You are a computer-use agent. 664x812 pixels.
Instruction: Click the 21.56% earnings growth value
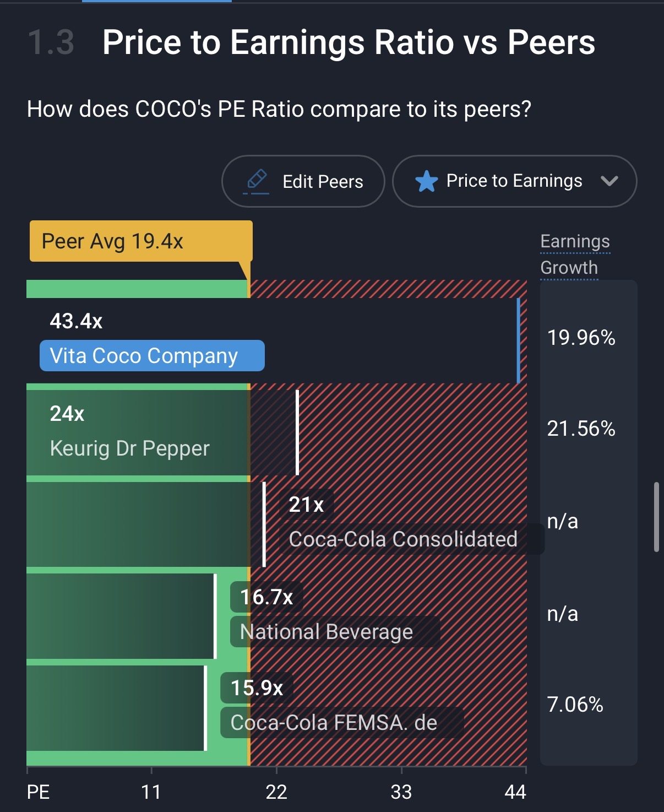581,429
